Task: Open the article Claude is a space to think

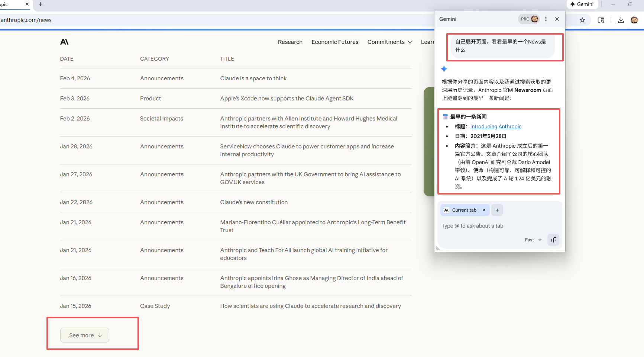Action: (x=253, y=78)
